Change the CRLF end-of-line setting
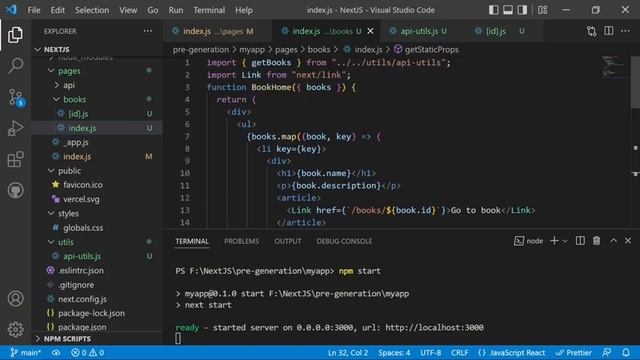Screen dimensions: 640x360 point(460,353)
